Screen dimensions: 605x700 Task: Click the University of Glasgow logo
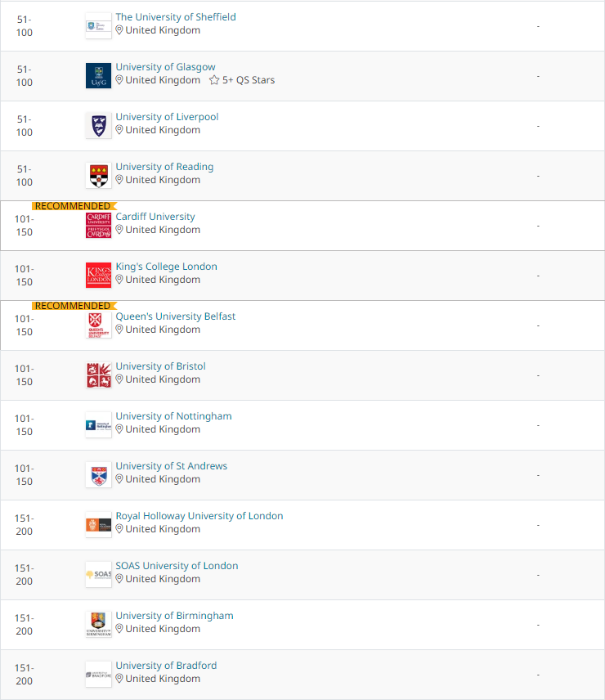click(99, 76)
